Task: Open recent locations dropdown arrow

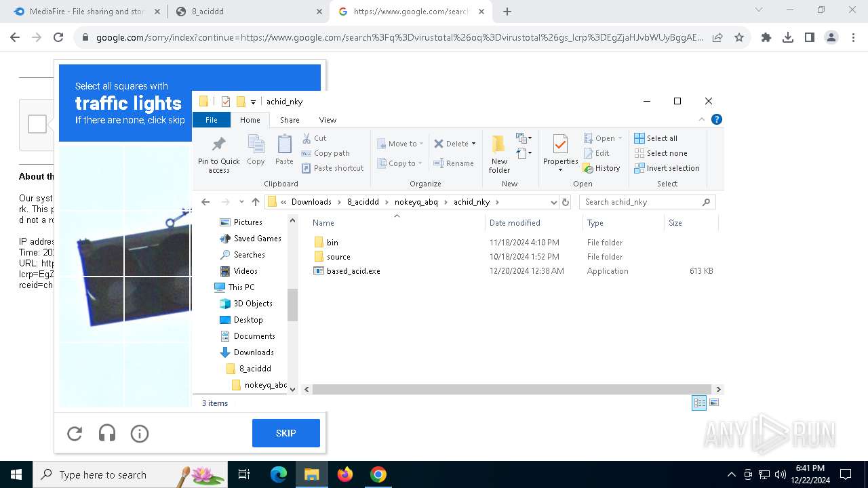Action: [241, 202]
